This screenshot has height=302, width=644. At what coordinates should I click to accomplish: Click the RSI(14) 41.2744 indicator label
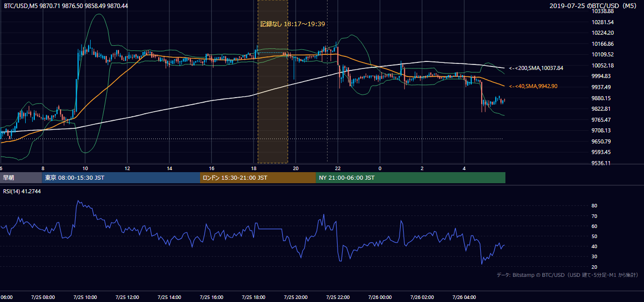(x=22, y=192)
